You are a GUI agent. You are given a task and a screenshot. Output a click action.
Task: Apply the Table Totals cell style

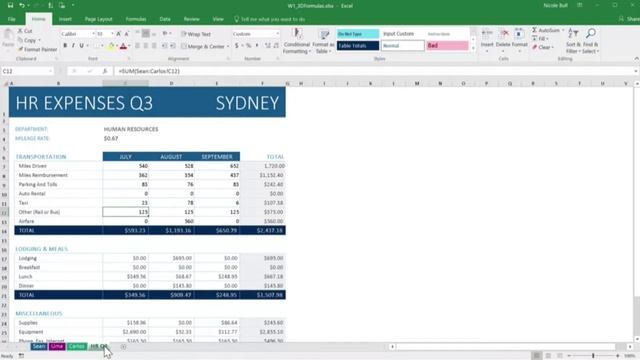point(358,46)
